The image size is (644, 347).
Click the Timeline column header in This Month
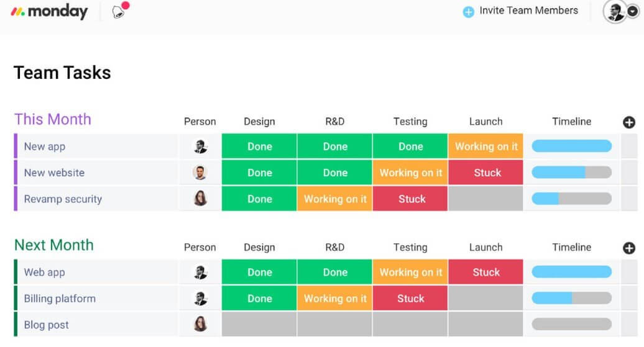click(x=571, y=122)
